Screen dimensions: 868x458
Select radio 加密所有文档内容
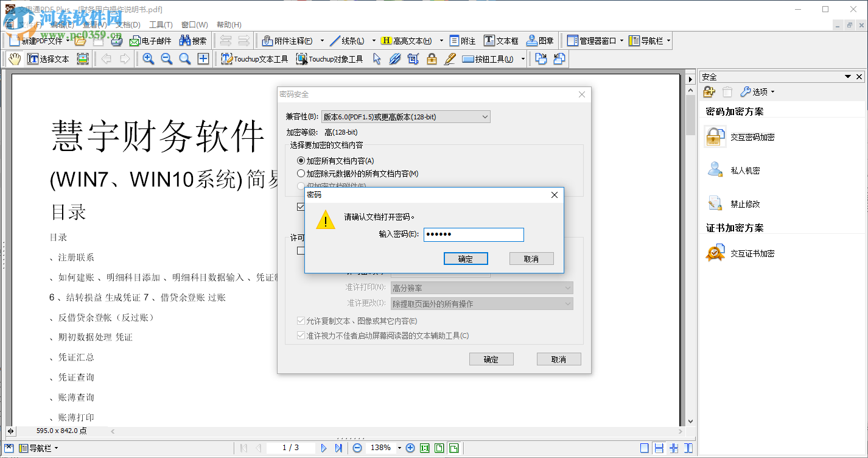coord(301,160)
